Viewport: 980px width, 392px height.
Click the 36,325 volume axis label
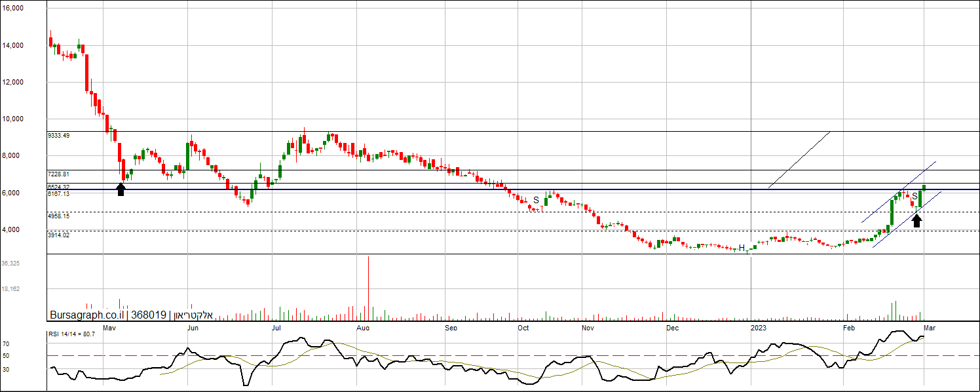click(x=10, y=263)
